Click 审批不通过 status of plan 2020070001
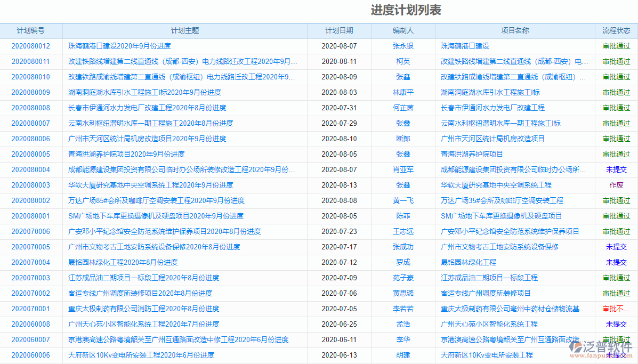Viewport: 638px width, 364px height. pos(616,309)
